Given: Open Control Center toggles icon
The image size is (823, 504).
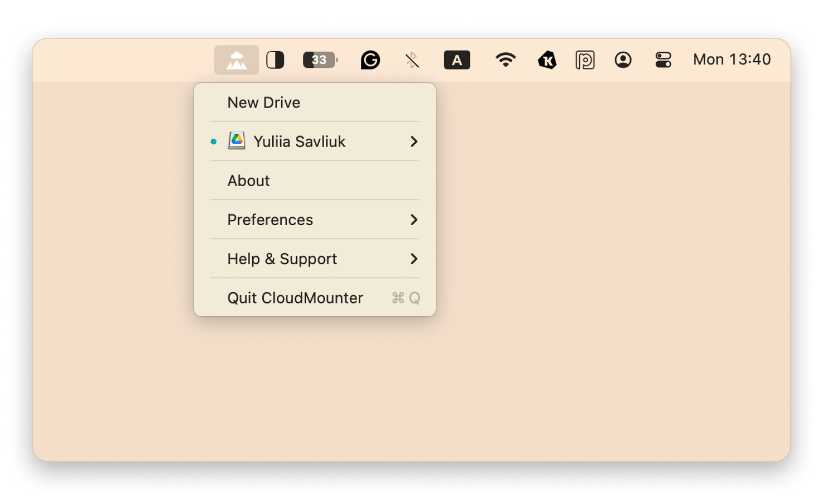Looking at the screenshot, I should click(663, 60).
